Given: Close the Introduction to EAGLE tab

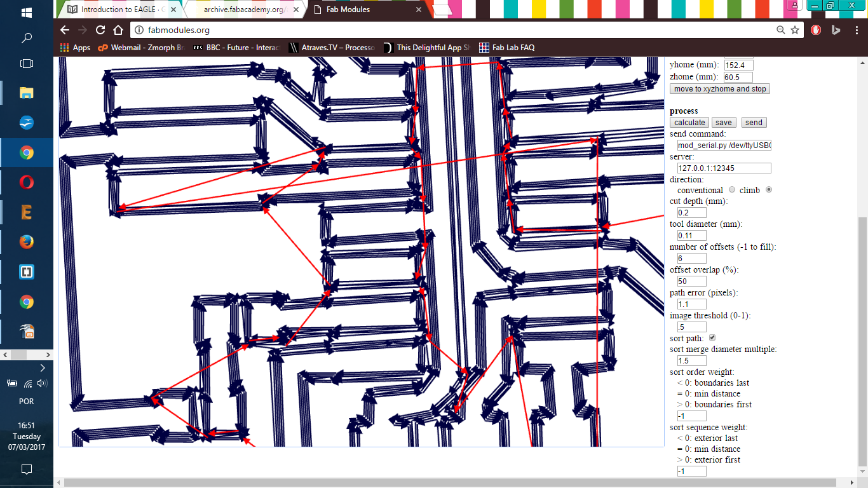Looking at the screenshot, I should pyautogui.click(x=173, y=10).
